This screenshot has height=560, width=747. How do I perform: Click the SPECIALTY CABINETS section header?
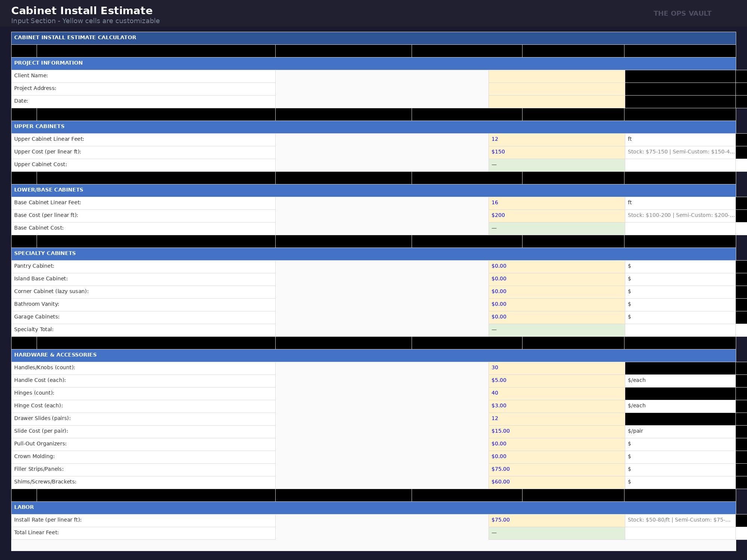373,254
